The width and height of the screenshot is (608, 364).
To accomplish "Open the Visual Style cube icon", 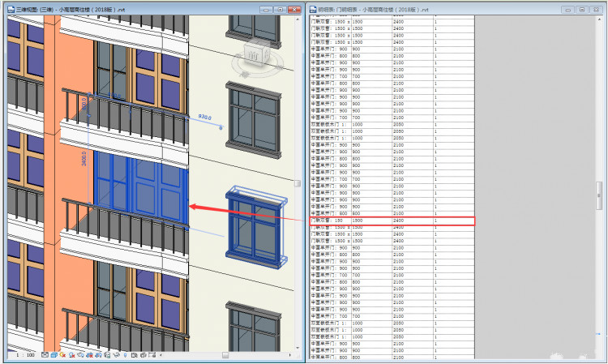I will pos(54,355).
